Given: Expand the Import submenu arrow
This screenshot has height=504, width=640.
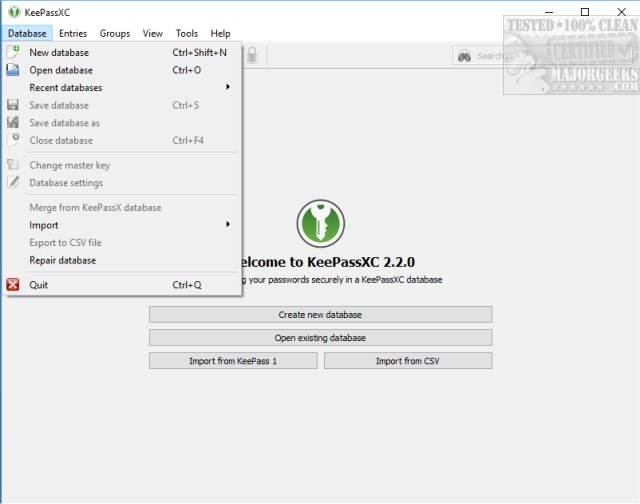Looking at the screenshot, I should 228,224.
